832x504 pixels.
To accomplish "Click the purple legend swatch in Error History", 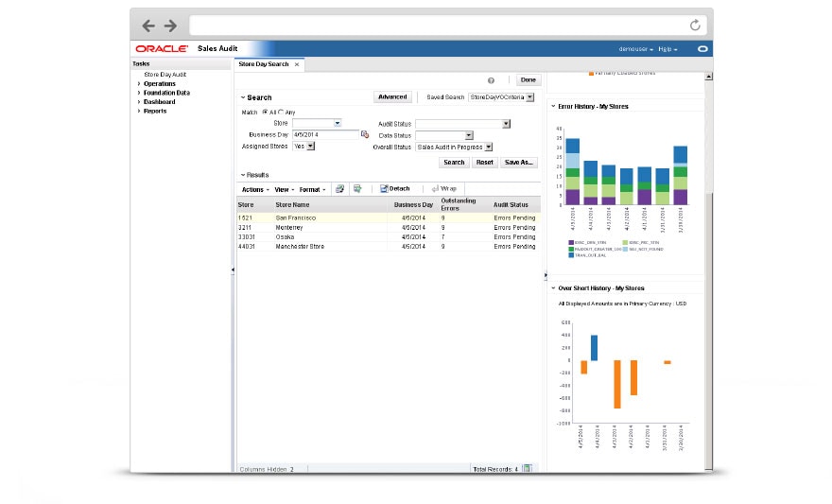I will click(x=571, y=242).
